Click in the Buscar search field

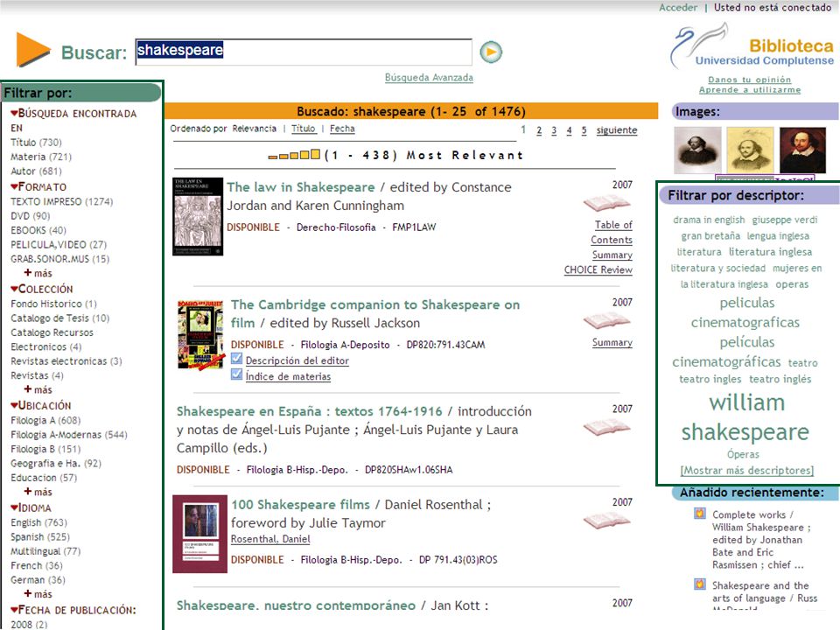[x=304, y=52]
